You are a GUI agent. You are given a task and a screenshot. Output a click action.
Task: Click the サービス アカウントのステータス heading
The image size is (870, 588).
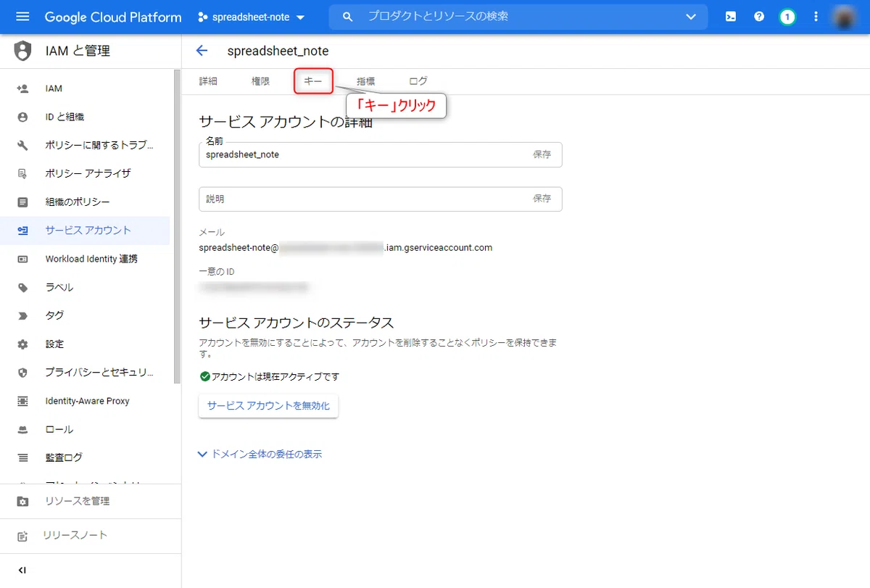point(297,322)
